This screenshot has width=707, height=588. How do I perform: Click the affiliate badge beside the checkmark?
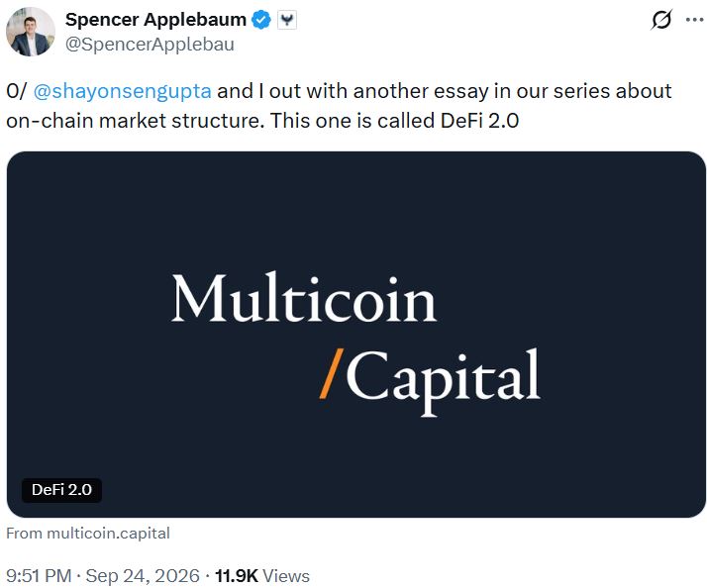pyautogui.click(x=287, y=20)
